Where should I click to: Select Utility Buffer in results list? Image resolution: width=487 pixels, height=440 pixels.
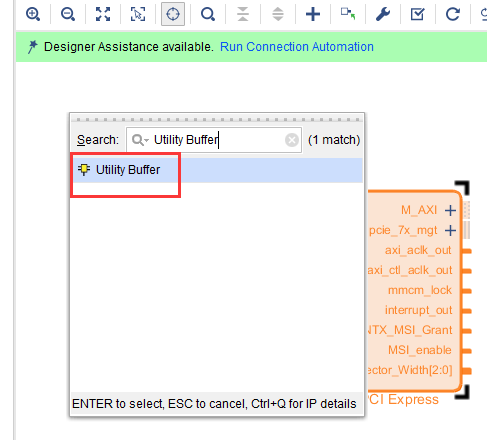coord(217,170)
